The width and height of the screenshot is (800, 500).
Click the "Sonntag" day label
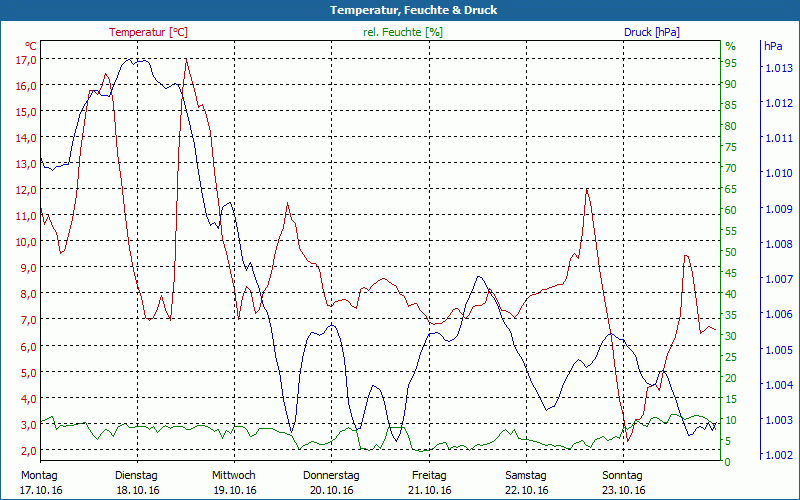point(622,475)
